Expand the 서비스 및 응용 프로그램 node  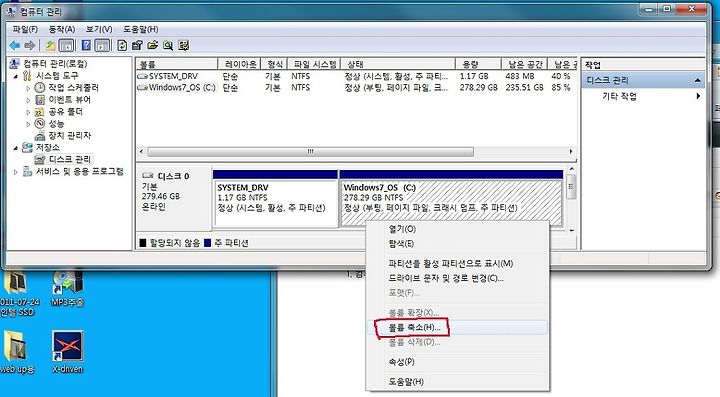click(x=16, y=172)
